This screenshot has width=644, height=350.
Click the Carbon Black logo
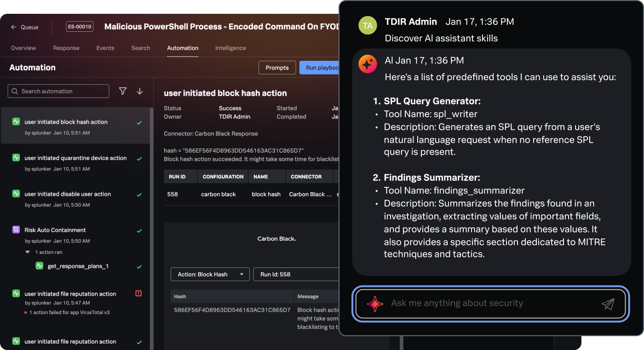click(276, 239)
